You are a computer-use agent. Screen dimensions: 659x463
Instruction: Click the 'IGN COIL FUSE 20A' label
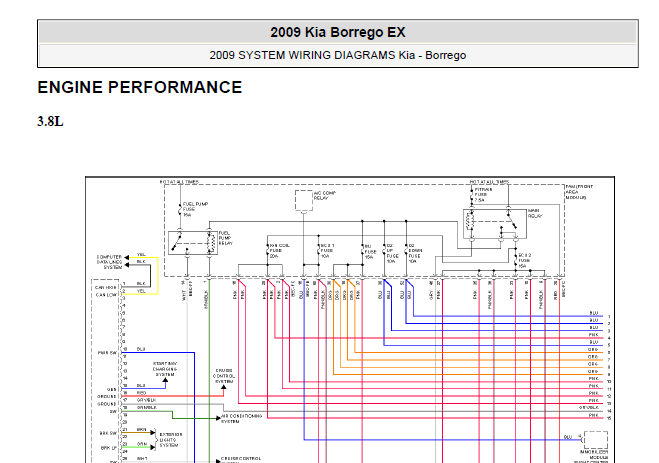pos(279,250)
